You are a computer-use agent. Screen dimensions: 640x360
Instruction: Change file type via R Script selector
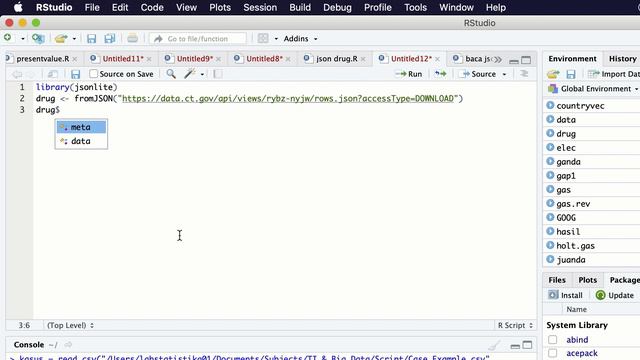pyautogui.click(x=516, y=325)
